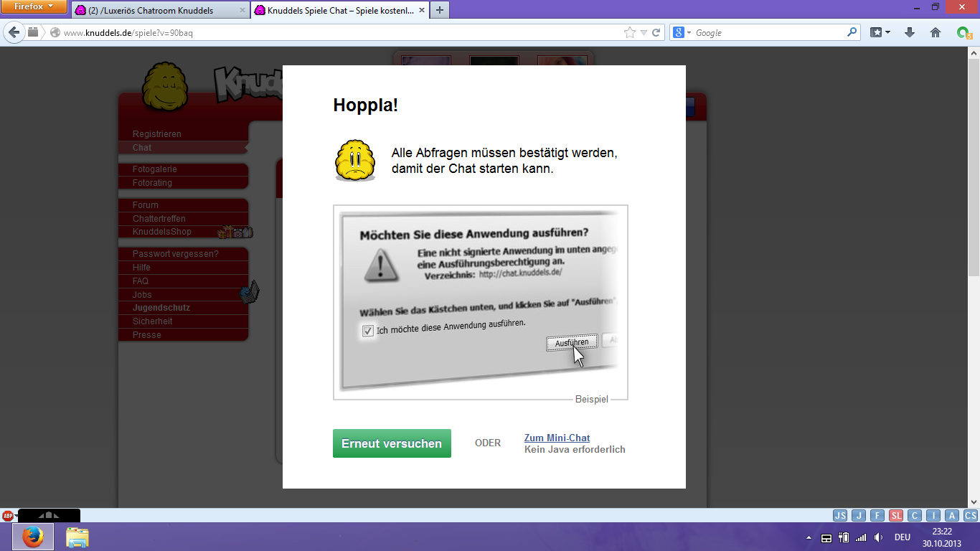Open the Firefox application menu
980x551 pixels.
[34, 7]
